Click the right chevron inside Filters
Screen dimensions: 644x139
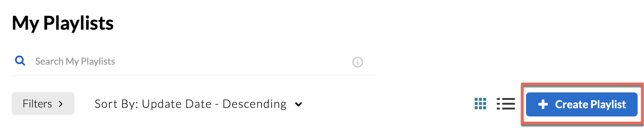point(61,104)
